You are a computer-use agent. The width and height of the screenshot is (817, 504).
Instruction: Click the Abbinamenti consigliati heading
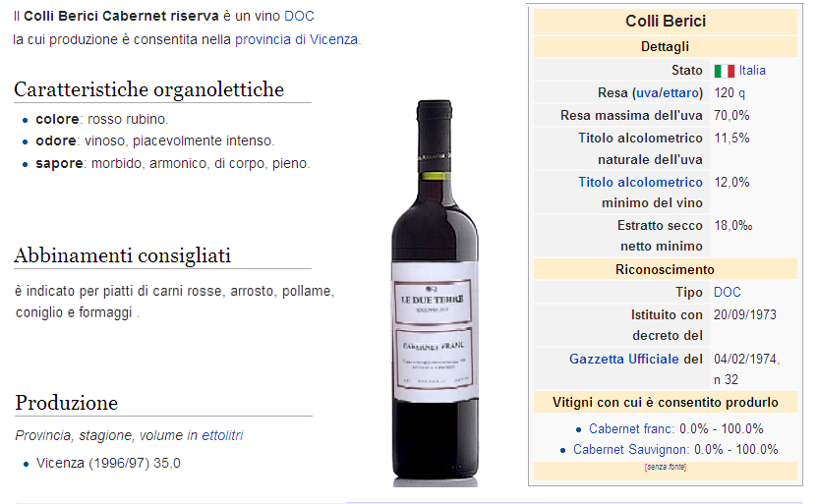coord(123,255)
